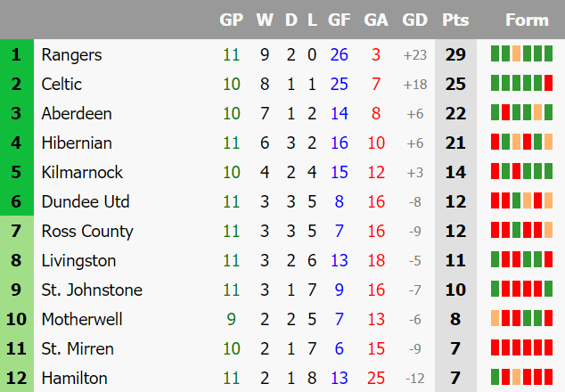Select St. Johnstone in standings
Image resolution: width=565 pixels, height=392 pixels.
(92, 290)
